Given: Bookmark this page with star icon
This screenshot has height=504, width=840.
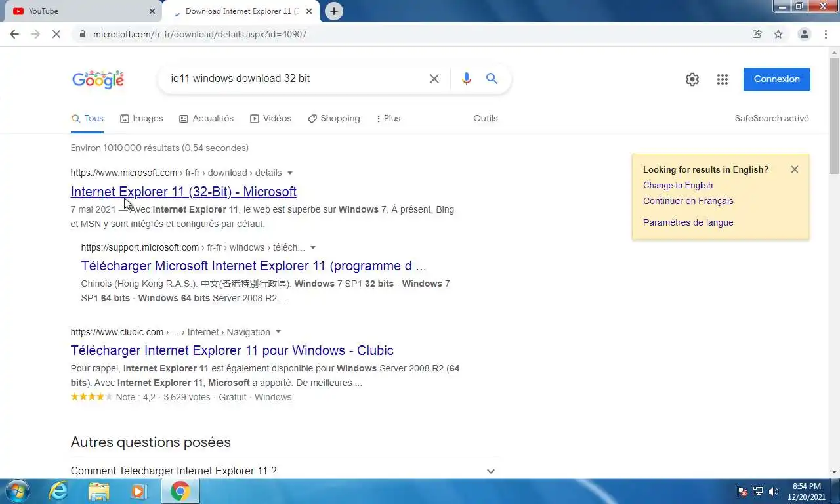Looking at the screenshot, I should click(x=778, y=34).
